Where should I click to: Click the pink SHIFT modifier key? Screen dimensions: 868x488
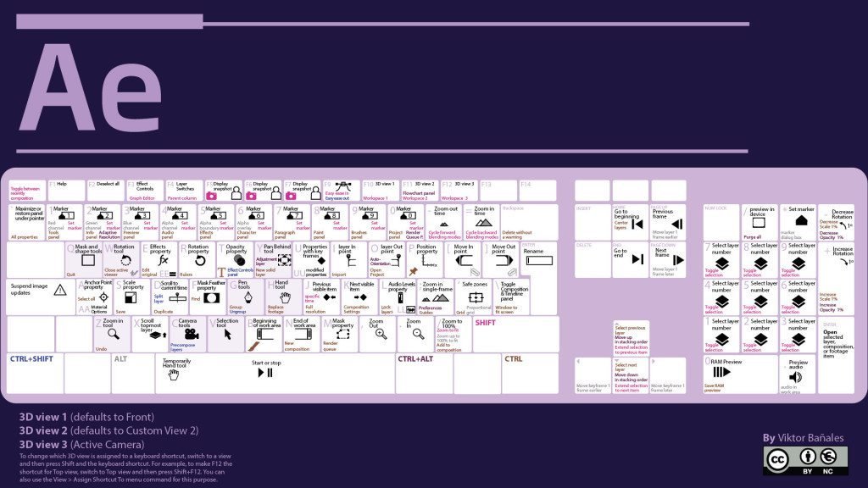(515, 334)
